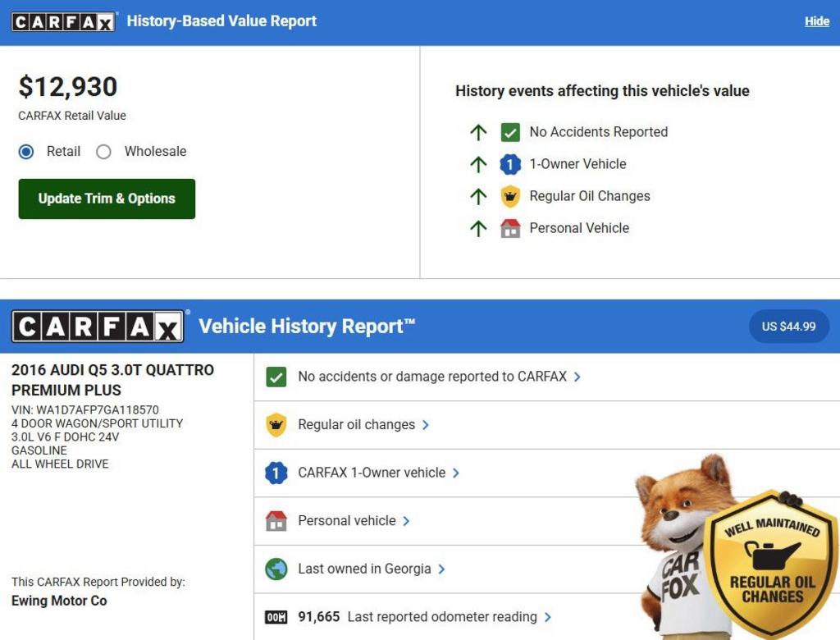Hide the History-Based Value Report

tap(816, 21)
